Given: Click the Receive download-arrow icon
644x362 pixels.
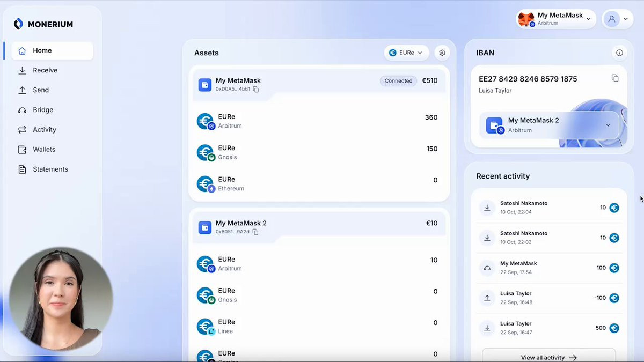Looking at the screenshot, I should [22, 70].
